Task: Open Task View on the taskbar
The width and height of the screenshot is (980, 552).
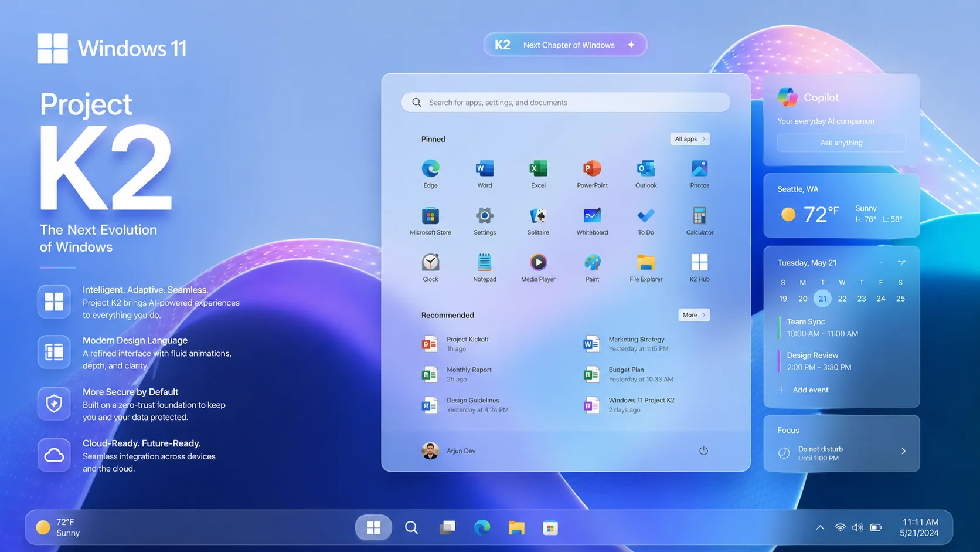Action: click(x=447, y=527)
